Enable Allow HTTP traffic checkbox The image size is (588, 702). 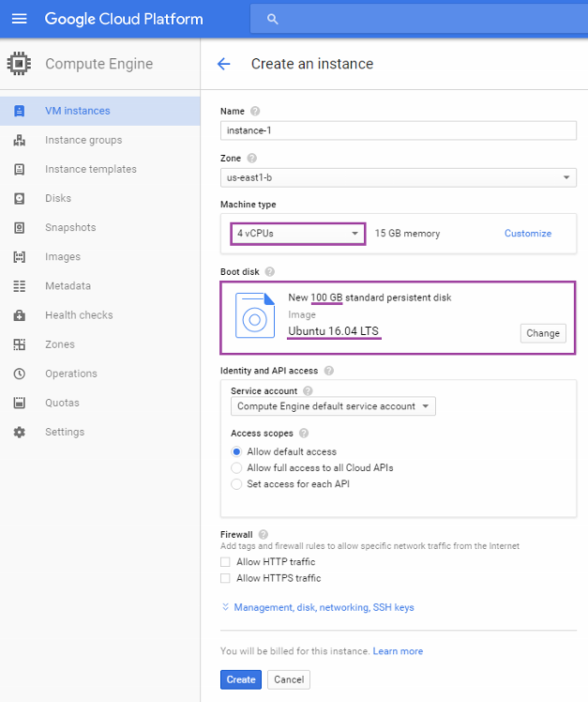225,562
